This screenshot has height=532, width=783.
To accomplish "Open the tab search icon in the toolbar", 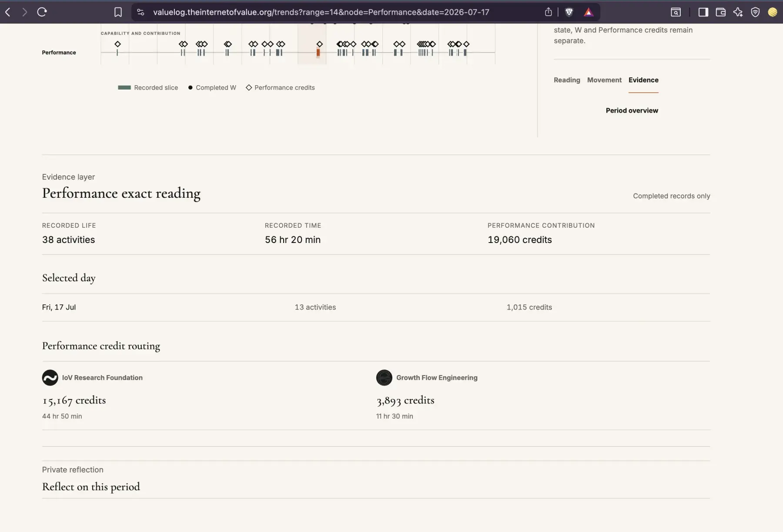I will pos(676,12).
